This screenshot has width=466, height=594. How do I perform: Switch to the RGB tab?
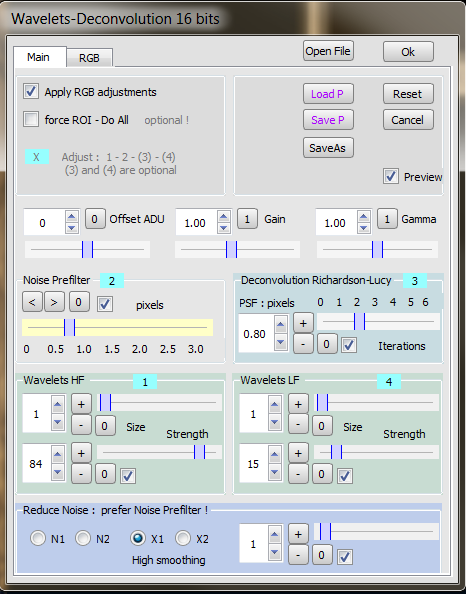89,58
